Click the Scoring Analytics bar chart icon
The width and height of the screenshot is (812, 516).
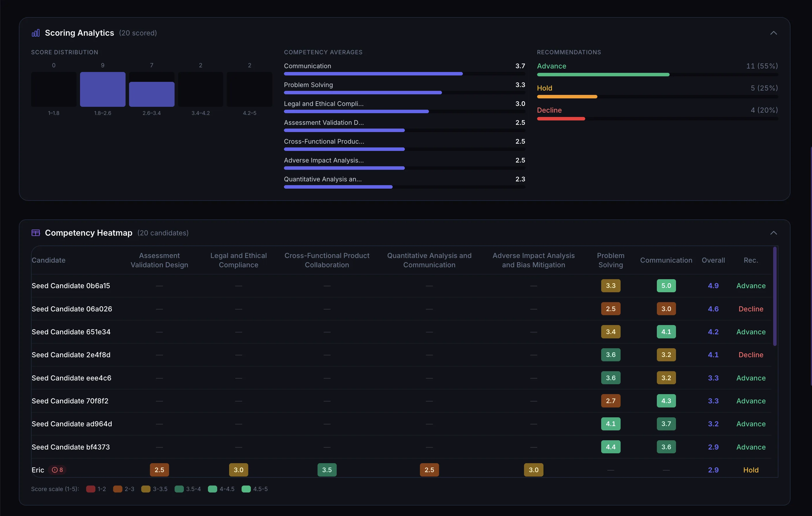coord(35,33)
